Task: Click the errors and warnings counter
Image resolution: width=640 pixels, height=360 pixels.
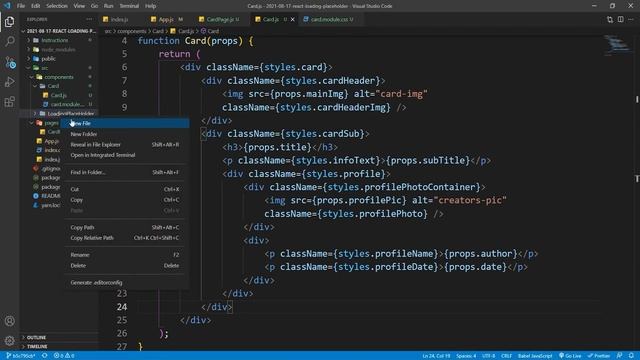Action: (x=64, y=356)
